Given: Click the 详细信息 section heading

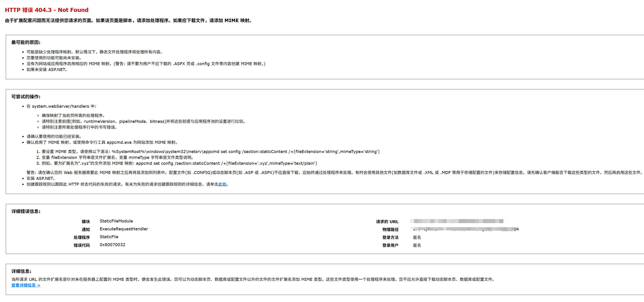Looking at the screenshot, I should coord(21,271).
